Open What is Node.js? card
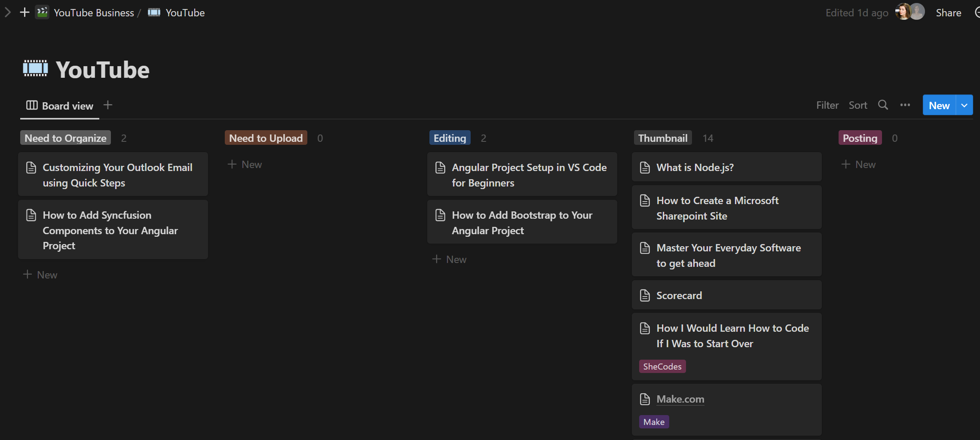Image resolution: width=980 pixels, height=440 pixels. [x=727, y=167]
